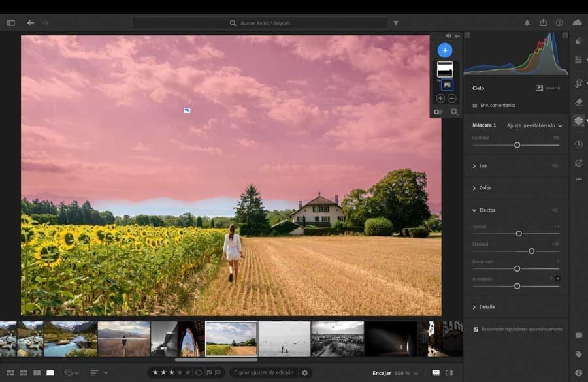This screenshot has height=382, width=588.
Task: Toggle visibility eye for Efectos section
Action: (555, 210)
